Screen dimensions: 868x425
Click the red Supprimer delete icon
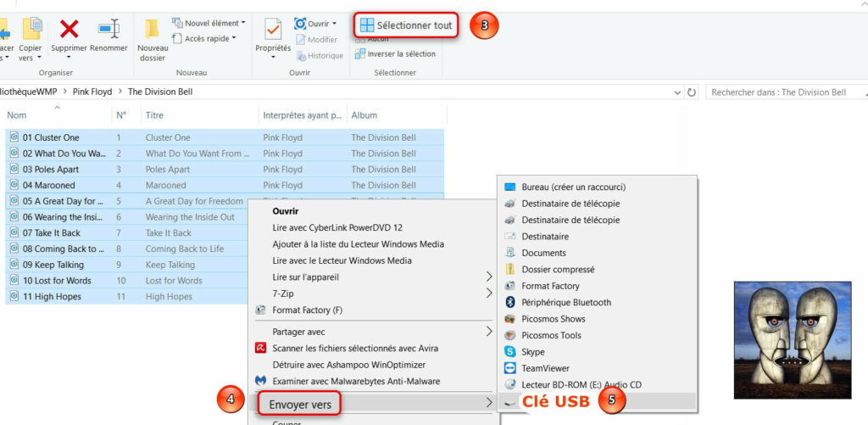pyautogui.click(x=69, y=28)
